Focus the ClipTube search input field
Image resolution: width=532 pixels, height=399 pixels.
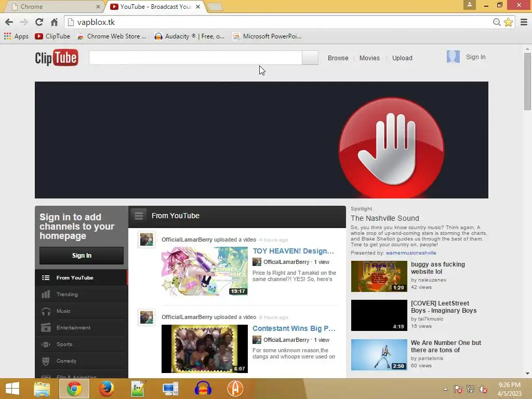tap(195, 58)
